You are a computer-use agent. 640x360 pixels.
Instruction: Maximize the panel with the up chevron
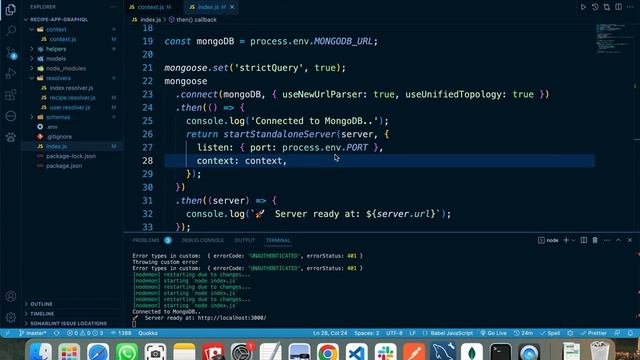618,240
